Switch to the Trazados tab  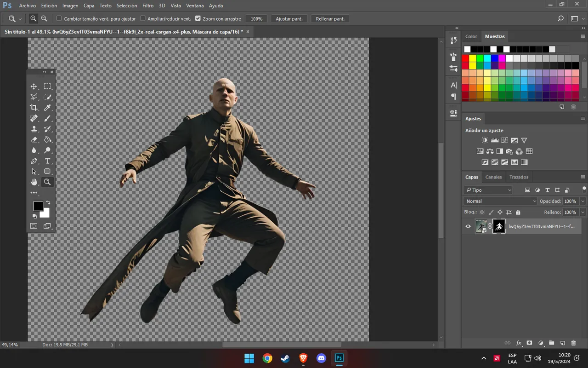519,177
